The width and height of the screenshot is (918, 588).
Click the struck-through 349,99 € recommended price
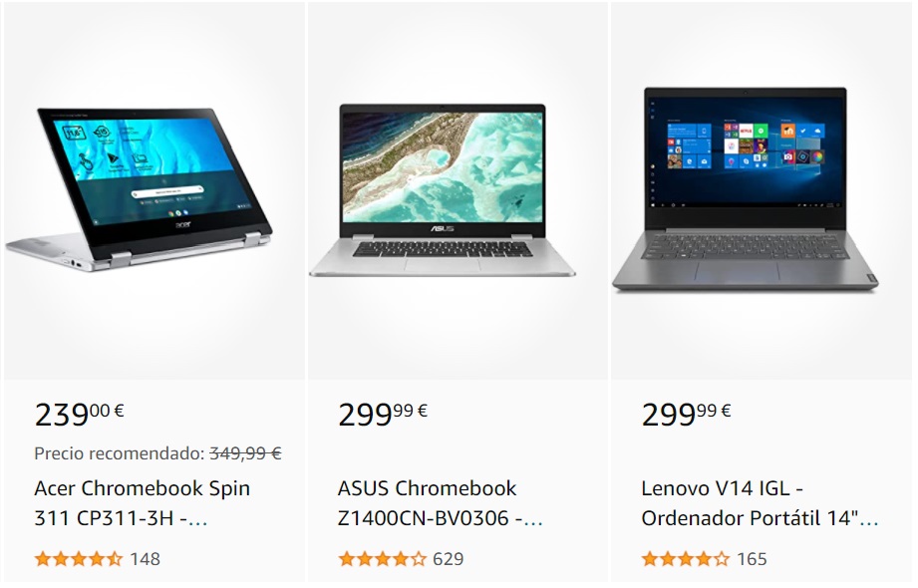246,453
